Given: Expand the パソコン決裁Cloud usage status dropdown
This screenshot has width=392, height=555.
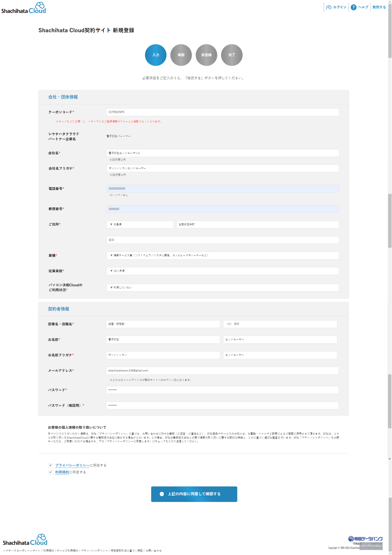Looking at the screenshot, I should 223,287.
